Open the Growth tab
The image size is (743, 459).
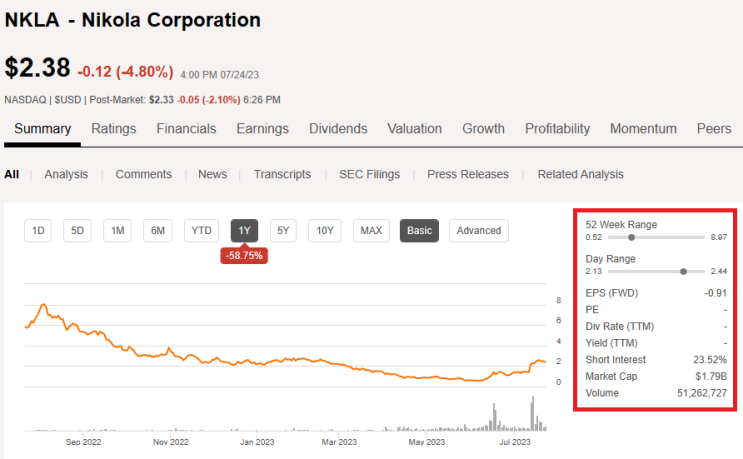[483, 129]
